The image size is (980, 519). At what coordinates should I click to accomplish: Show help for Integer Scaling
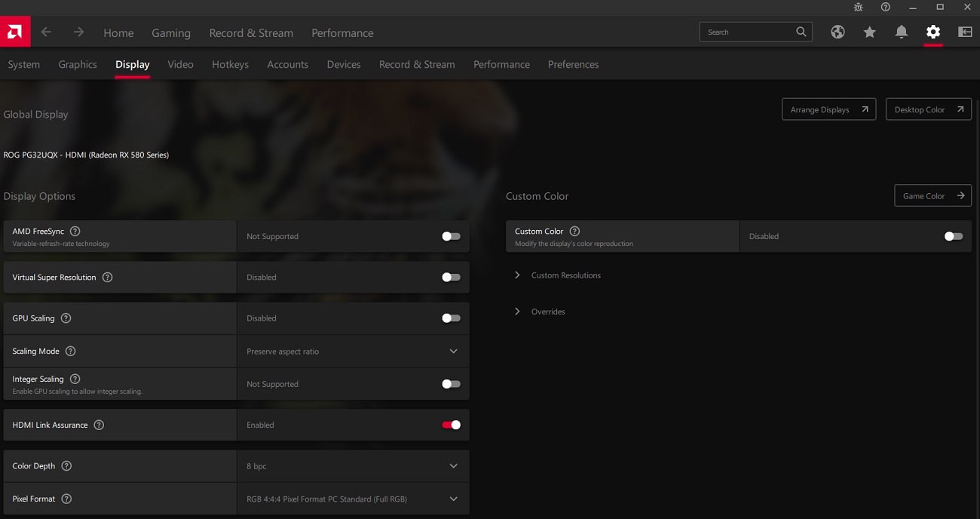point(75,379)
